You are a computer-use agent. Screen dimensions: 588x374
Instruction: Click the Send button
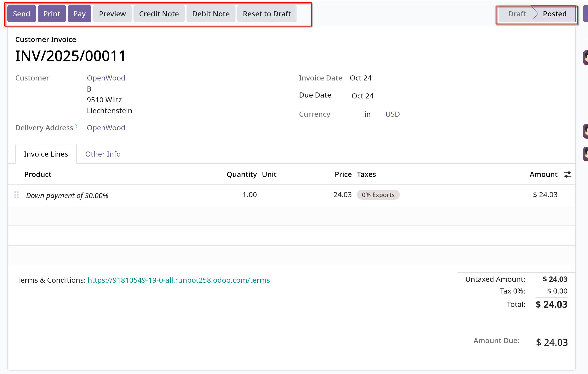tap(21, 14)
